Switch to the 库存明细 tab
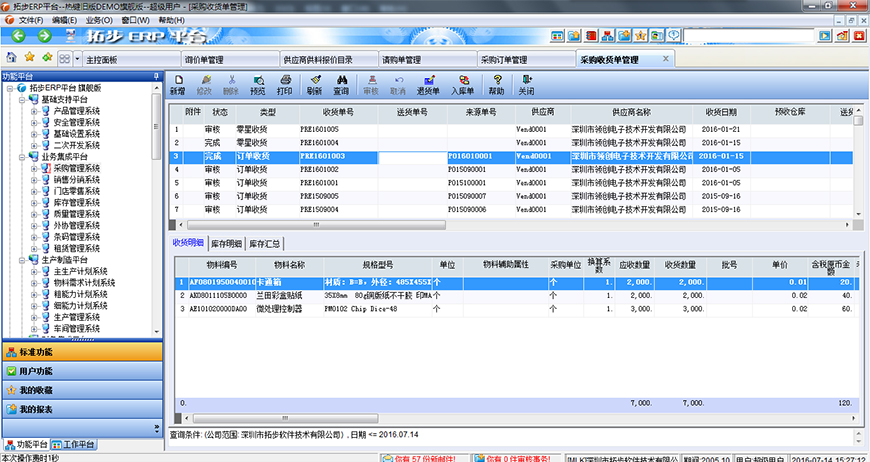This screenshot has width=870, height=462. (226, 243)
